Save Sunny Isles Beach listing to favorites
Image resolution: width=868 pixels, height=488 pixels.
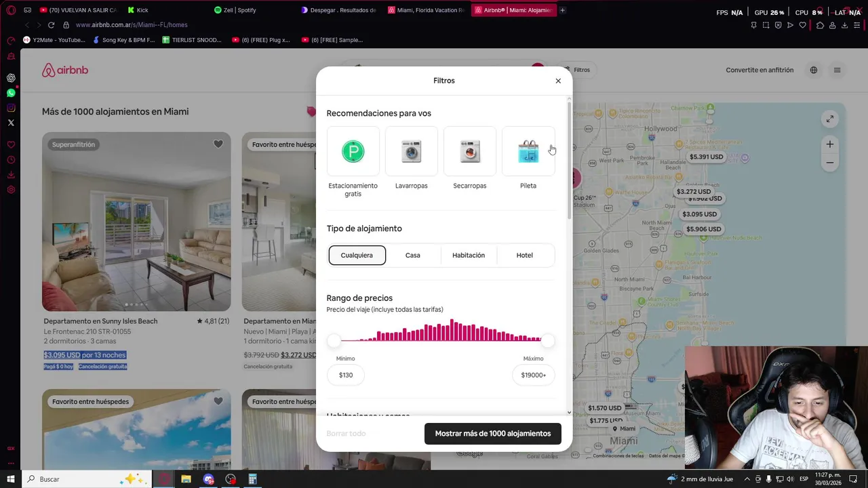coord(218,144)
